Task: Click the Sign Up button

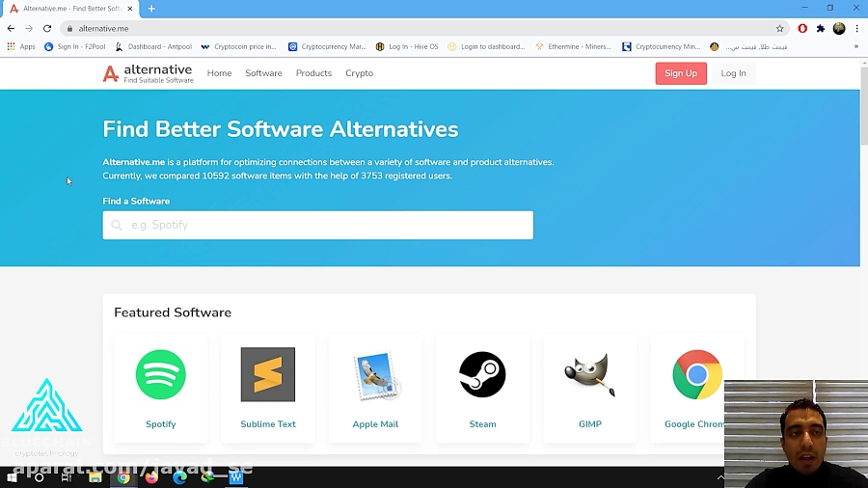Action: 681,73
